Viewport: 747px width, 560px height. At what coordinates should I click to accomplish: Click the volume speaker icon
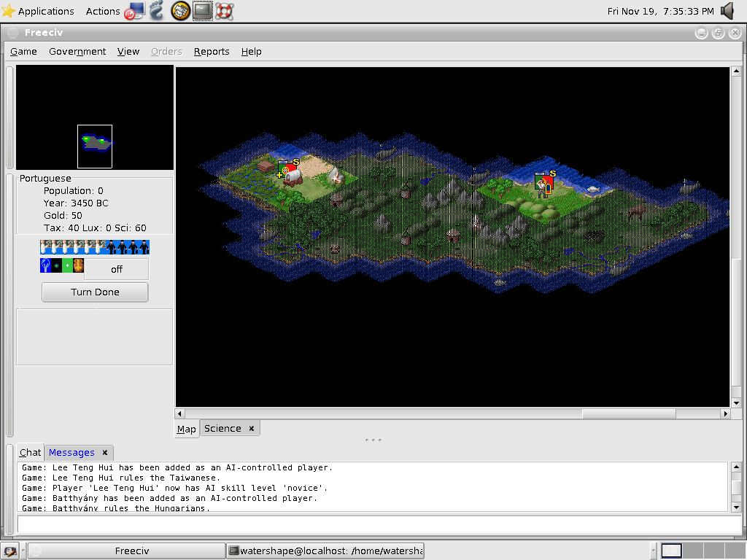click(727, 11)
